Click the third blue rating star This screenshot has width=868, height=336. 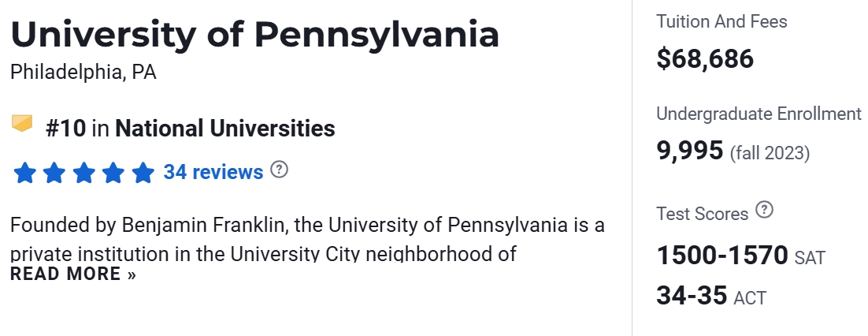pyautogui.click(x=84, y=173)
